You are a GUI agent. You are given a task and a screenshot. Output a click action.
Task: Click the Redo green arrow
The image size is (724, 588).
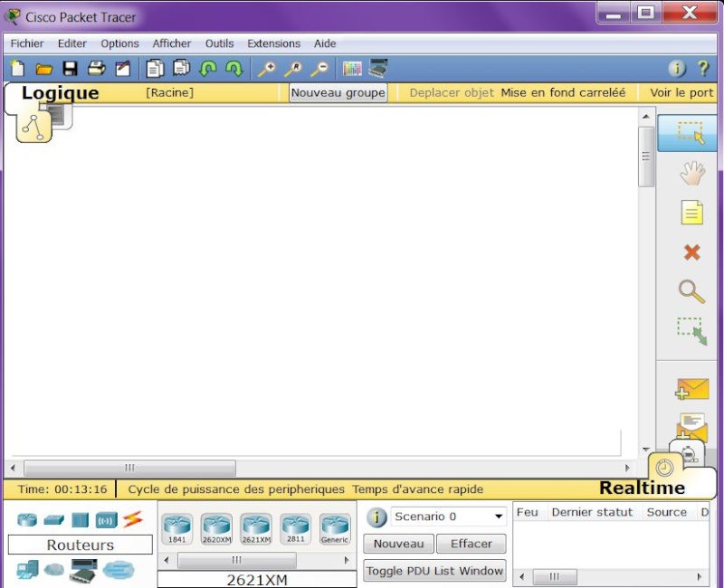[234, 69]
